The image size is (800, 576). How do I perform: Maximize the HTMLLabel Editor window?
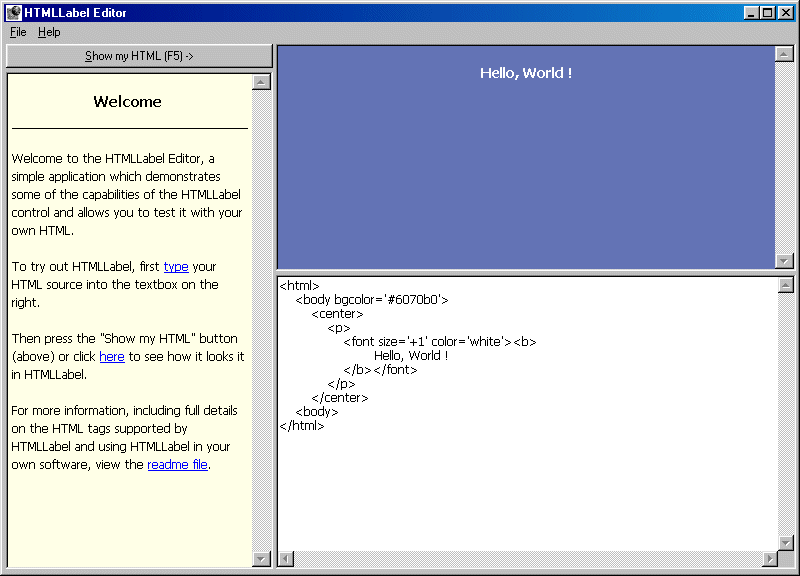(x=768, y=13)
